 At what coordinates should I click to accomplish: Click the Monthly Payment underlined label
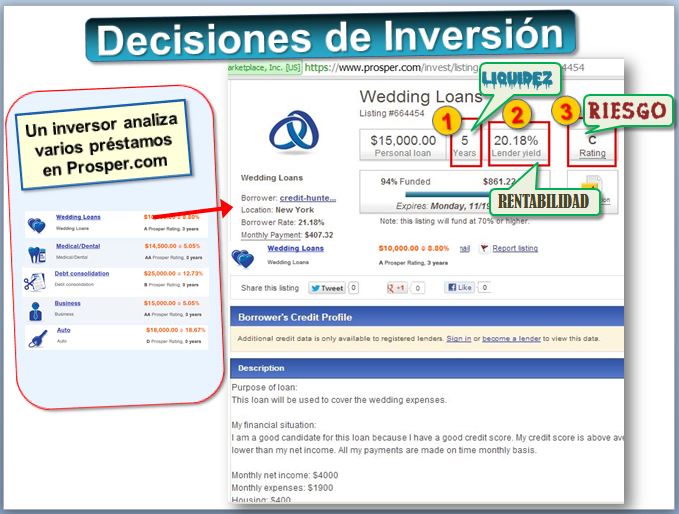pyautogui.click(x=271, y=235)
